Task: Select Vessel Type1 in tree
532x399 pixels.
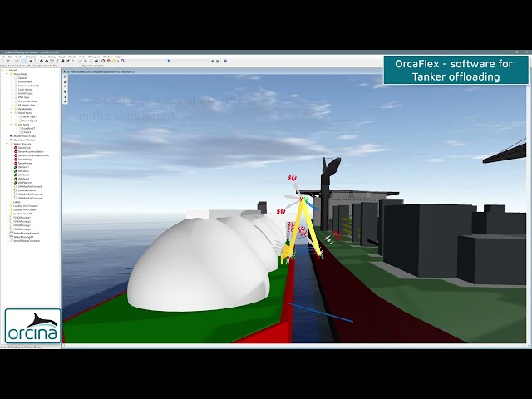Action: pos(29,116)
